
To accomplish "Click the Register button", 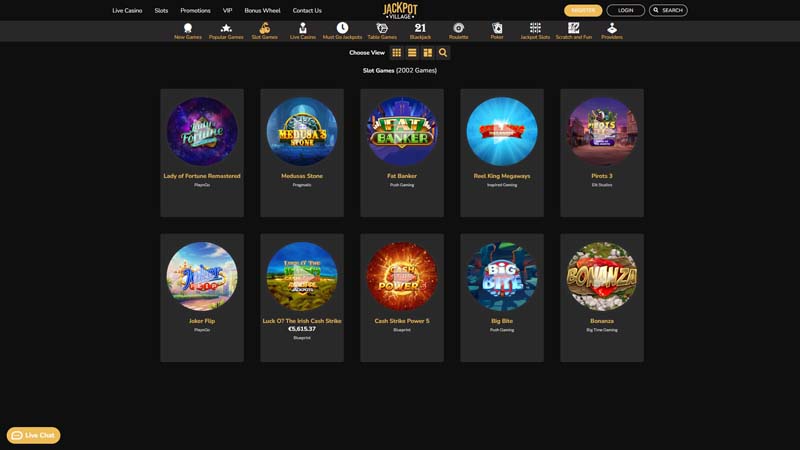I will (583, 10).
